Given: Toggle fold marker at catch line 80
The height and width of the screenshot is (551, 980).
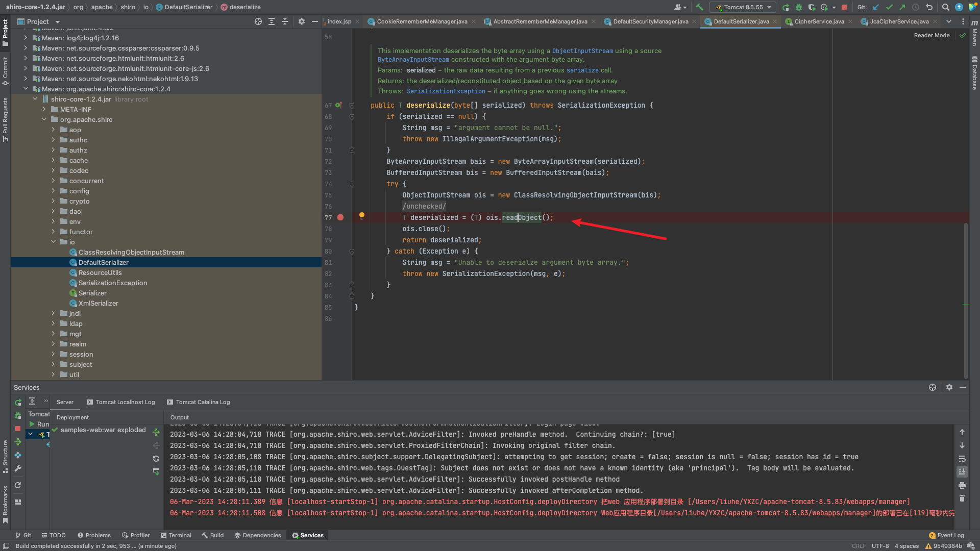Looking at the screenshot, I should tap(352, 252).
